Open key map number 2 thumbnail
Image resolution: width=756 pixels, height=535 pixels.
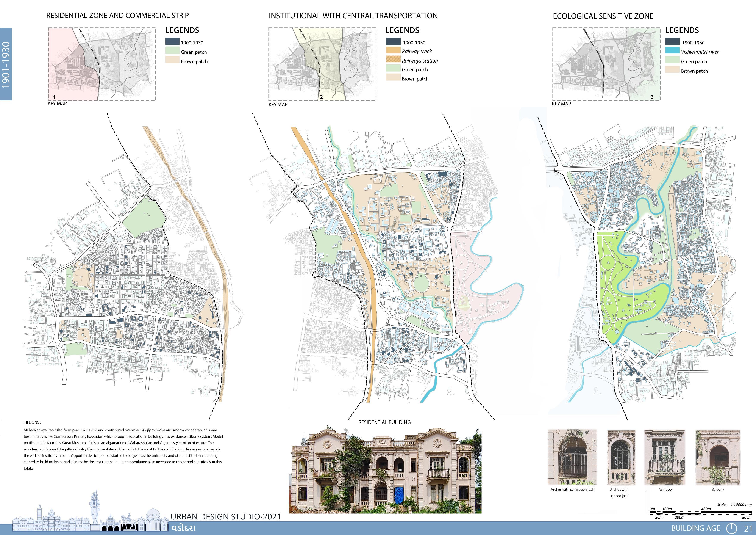(322, 64)
